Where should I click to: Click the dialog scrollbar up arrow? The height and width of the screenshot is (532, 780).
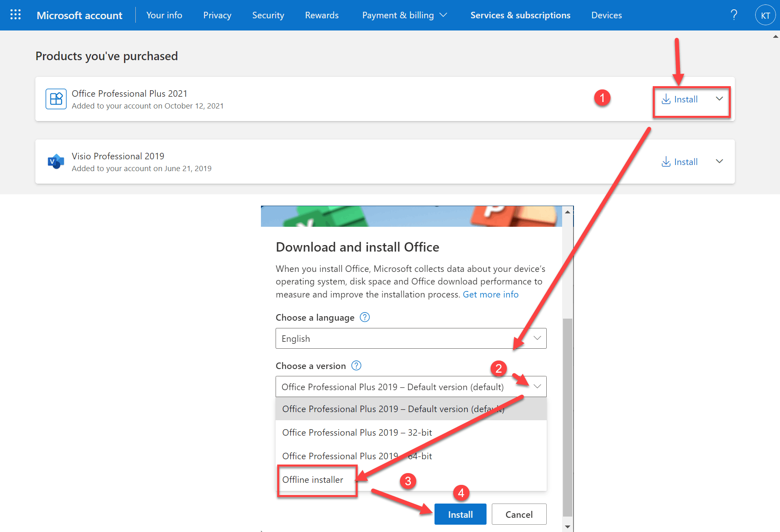coord(567,212)
